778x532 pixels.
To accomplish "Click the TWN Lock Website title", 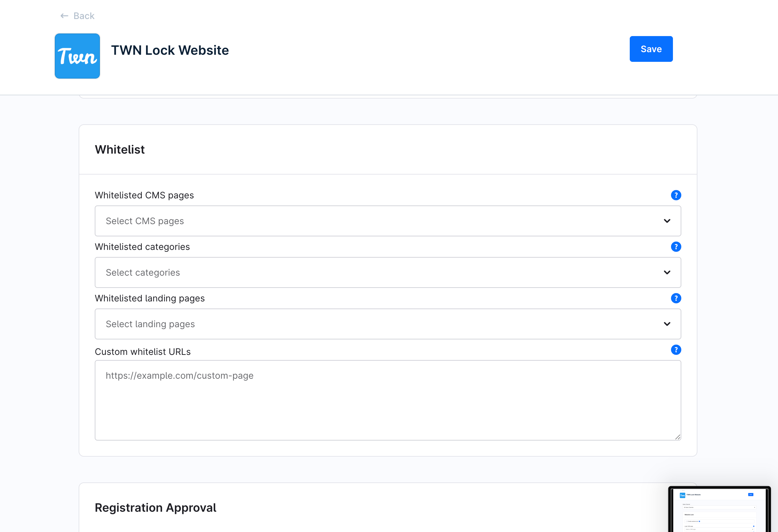I will coord(170,50).
